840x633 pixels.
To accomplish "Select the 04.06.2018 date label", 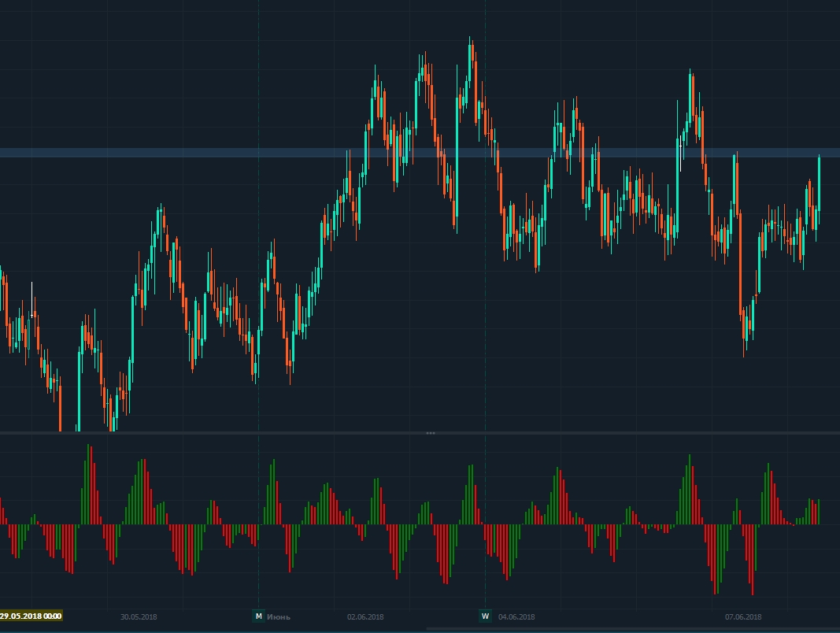I will click(516, 616).
